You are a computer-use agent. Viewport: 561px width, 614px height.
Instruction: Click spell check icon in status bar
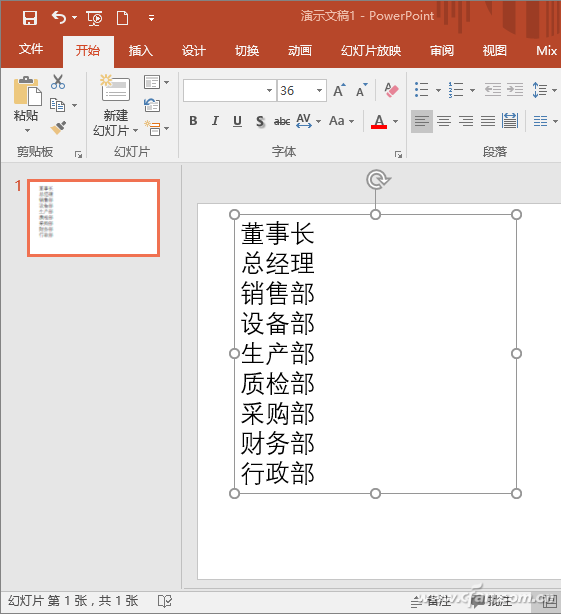pyautogui.click(x=164, y=601)
